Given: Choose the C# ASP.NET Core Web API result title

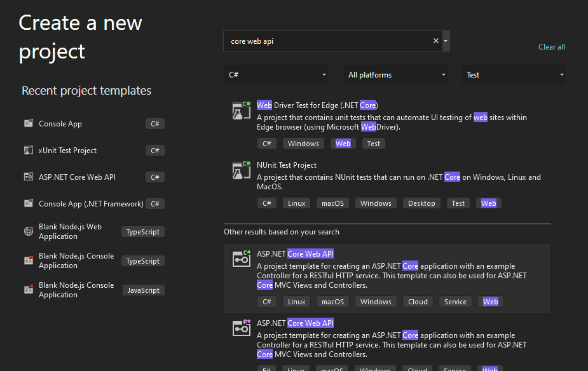Looking at the screenshot, I should [295, 253].
